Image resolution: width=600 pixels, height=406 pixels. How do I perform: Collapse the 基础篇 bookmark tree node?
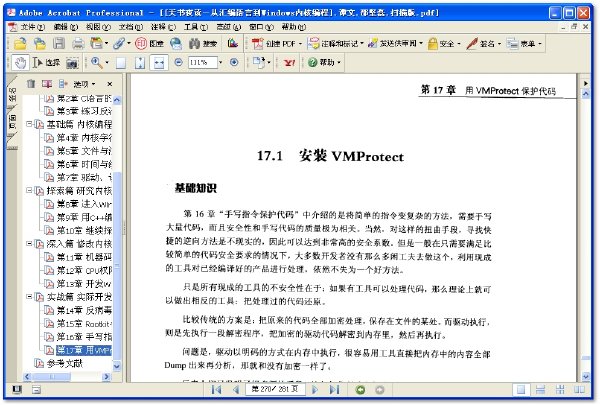[31, 125]
